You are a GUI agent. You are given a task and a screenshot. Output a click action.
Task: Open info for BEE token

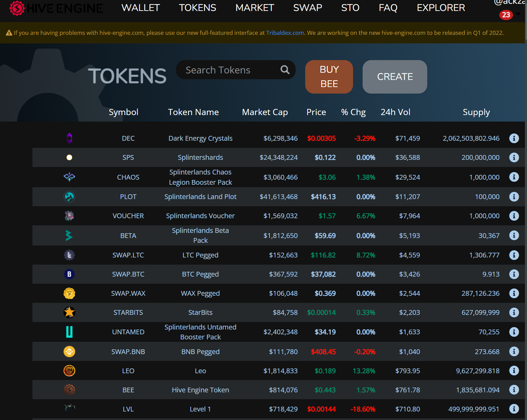[x=514, y=390]
